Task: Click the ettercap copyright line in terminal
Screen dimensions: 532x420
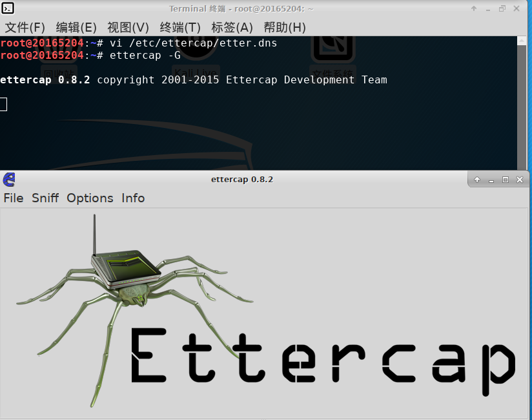Action: tap(194, 79)
